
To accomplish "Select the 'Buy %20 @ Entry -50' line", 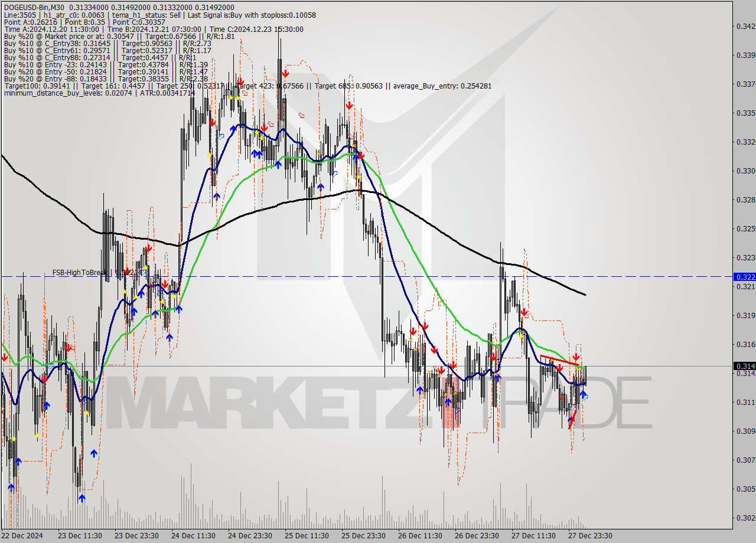I will [106, 71].
